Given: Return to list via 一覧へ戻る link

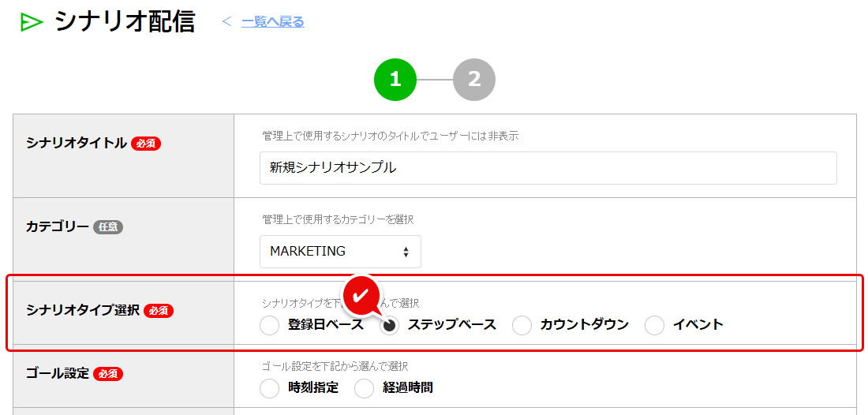Looking at the screenshot, I should (x=272, y=22).
